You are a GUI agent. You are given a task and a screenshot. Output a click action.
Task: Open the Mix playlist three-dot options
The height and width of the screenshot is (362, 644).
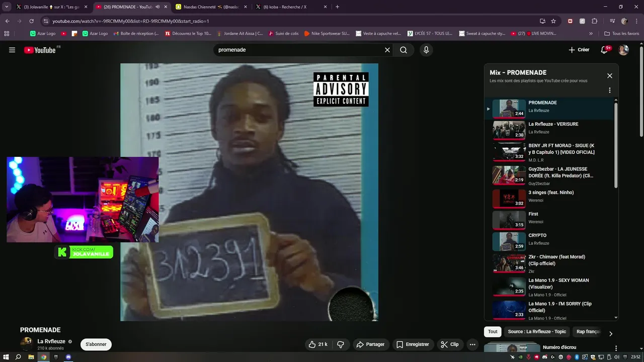click(610, 90)
